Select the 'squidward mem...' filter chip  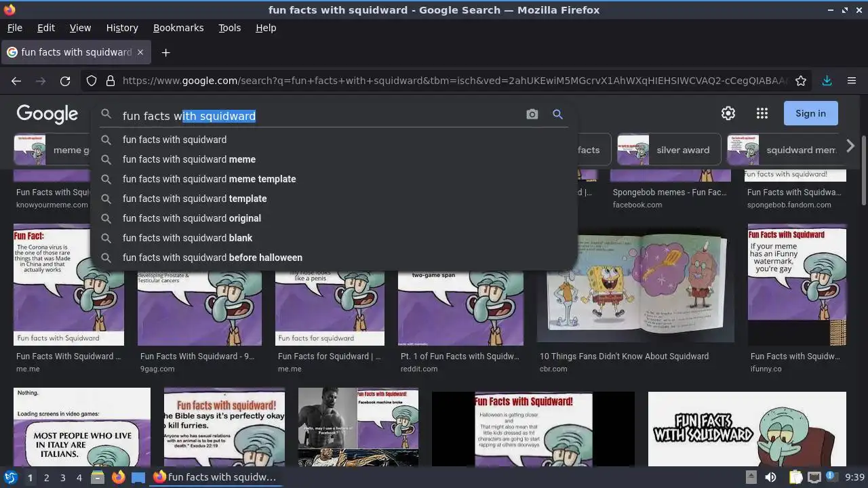coord(784,150)
